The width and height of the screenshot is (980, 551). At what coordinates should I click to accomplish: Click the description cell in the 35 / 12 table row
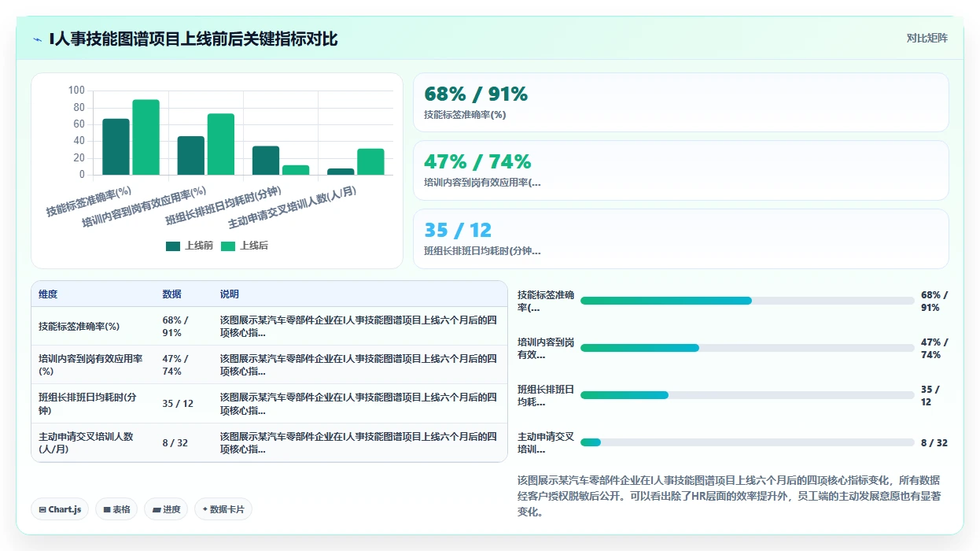tap(359, 404)
